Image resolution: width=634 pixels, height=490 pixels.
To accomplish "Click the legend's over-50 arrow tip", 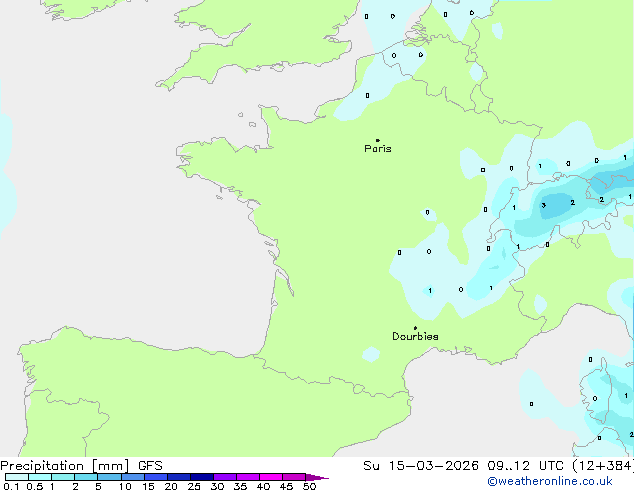I will (x=317, y=477).
